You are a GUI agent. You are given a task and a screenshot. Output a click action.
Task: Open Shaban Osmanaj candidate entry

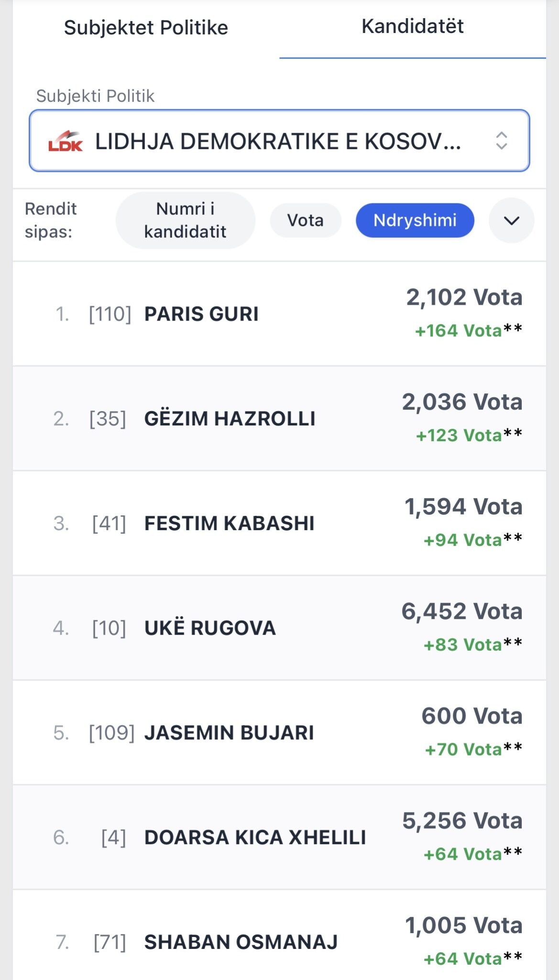coord(241,942)
